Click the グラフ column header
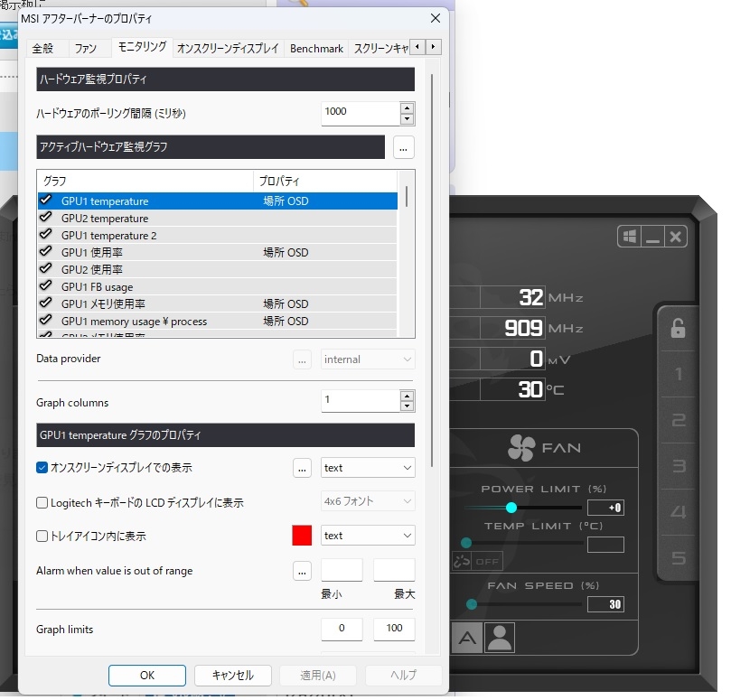The width and height of the screenshot is (731, 700). click(x=145, y=182)
